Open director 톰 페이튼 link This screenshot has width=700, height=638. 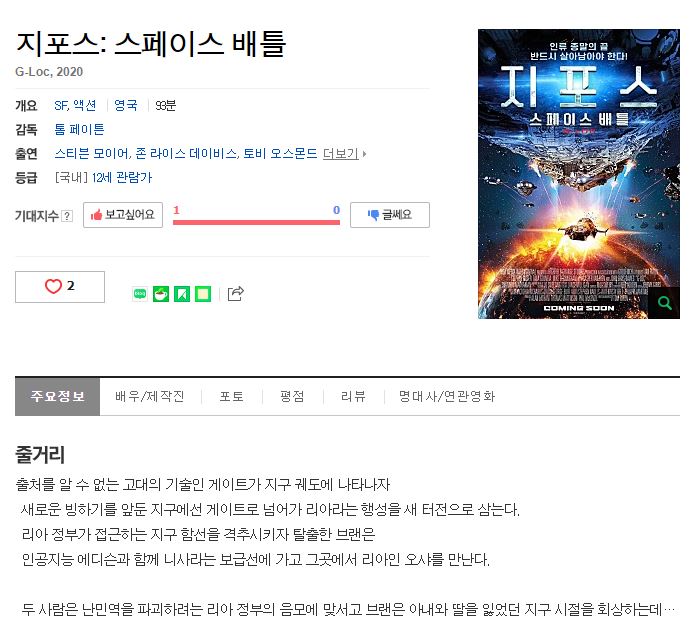(x=79, y=129)
